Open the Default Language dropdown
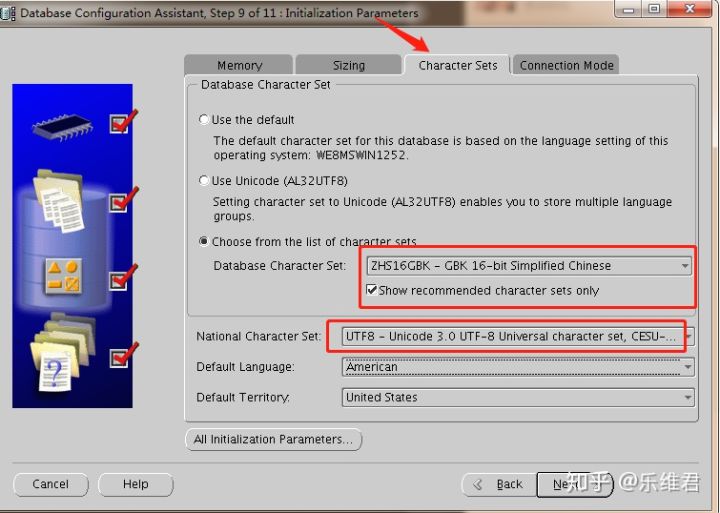 tap(518, 367)
